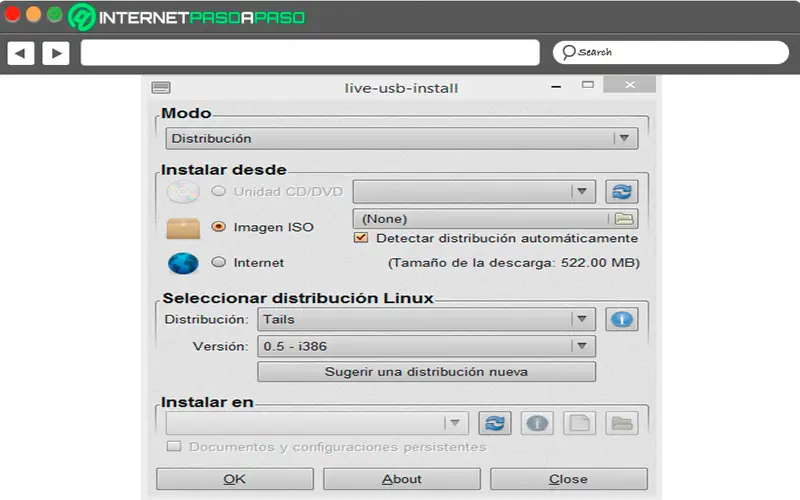Click the Modo heading
Screen dimensions: 800x500
click(186, 113)
